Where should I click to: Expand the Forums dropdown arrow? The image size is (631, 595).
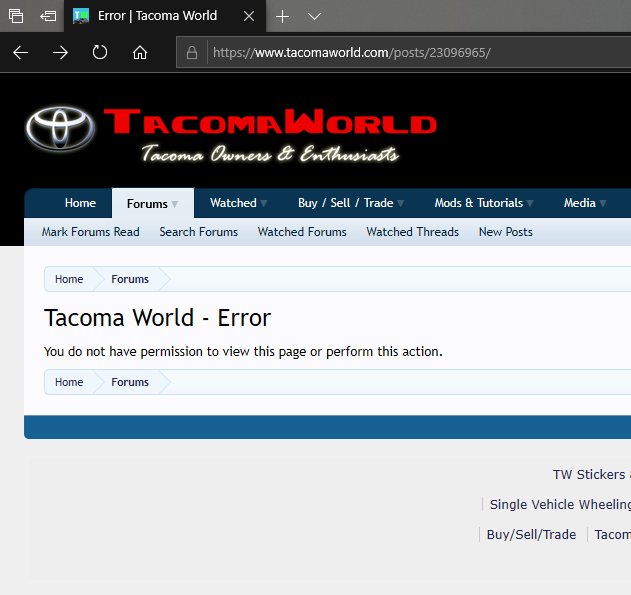point(175,204)
